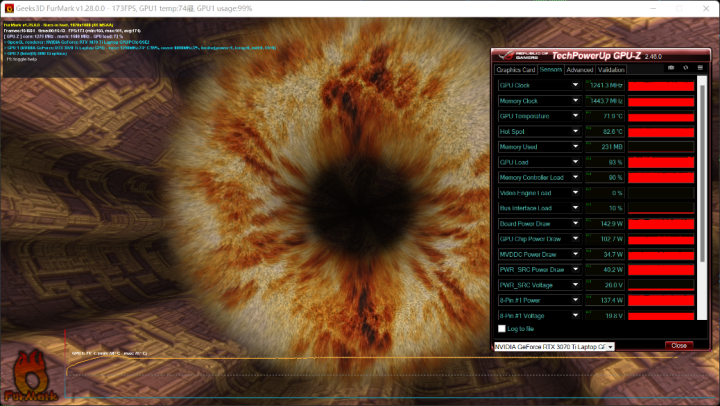Click the Memory Clock value 1443.7 MHz

point(605,101)
